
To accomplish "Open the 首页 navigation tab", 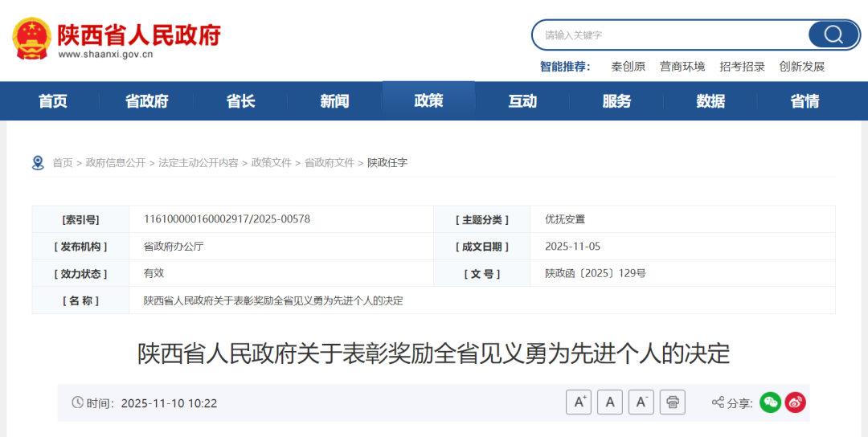I will [53, 101].
